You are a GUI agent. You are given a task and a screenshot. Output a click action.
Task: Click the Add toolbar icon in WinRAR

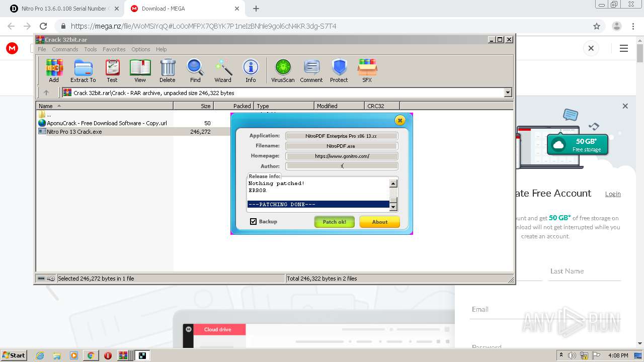point(54,70)
